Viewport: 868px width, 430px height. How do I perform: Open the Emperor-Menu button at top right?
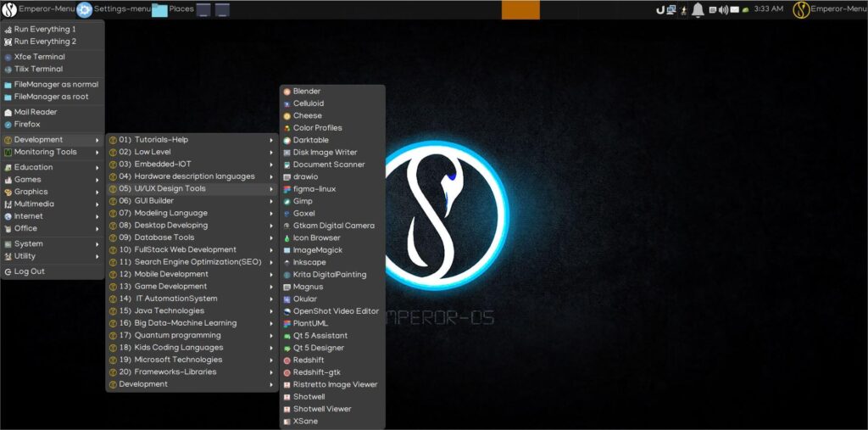[829, 9]
